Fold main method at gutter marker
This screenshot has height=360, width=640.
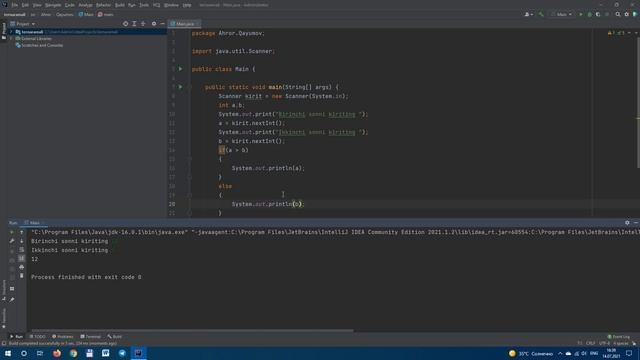click(x=189, y=87)
